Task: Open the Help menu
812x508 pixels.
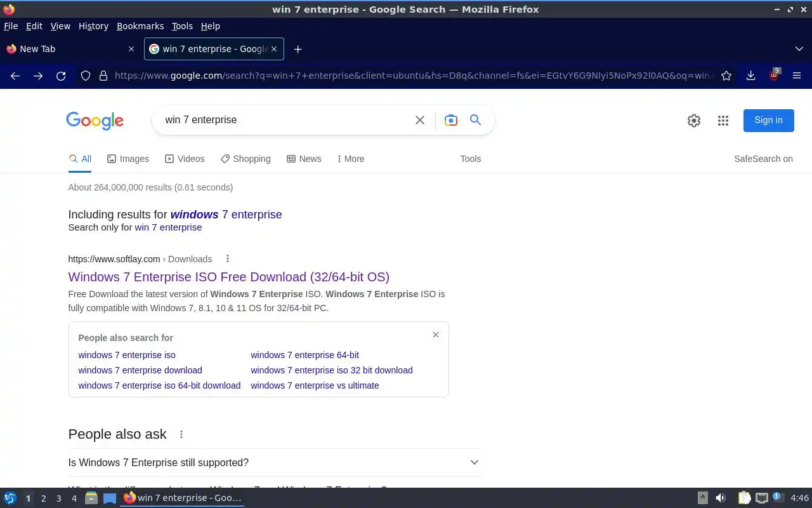Action: (x=211, y=26)
